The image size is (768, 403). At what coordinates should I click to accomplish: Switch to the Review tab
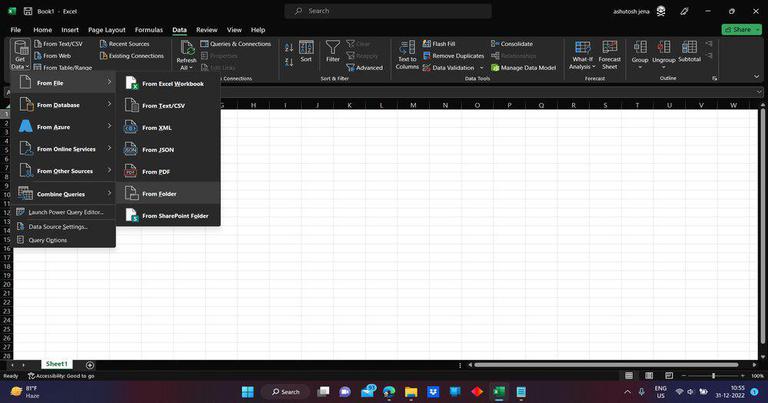[x=207, y=30]
